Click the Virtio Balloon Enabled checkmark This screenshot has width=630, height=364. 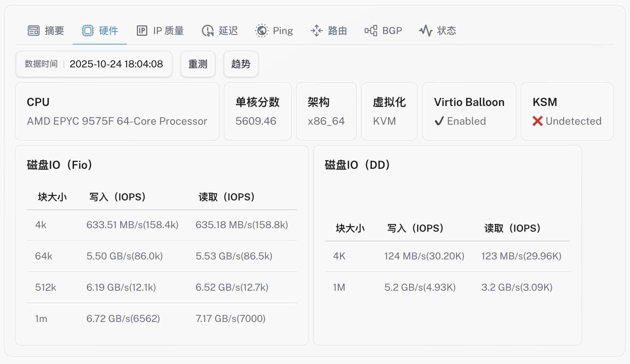coord(439,121)
